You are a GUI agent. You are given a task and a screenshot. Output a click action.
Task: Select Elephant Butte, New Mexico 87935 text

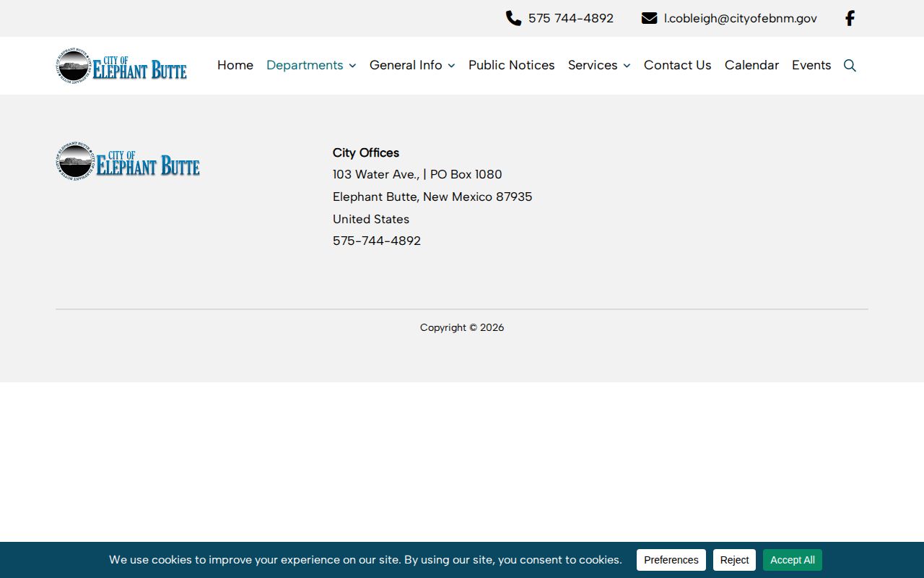432,197
